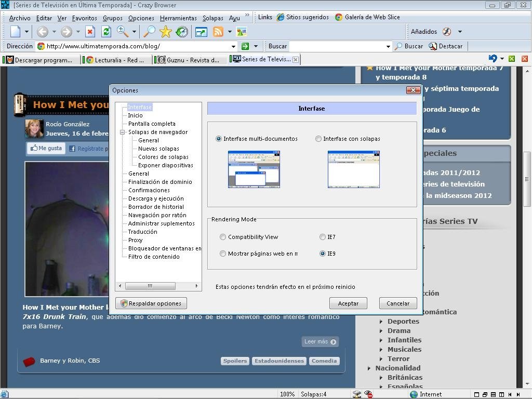Click the web page vertical scrollbar thumb
The height and width of the screenshot is (399, 532).
coord(527,179)
